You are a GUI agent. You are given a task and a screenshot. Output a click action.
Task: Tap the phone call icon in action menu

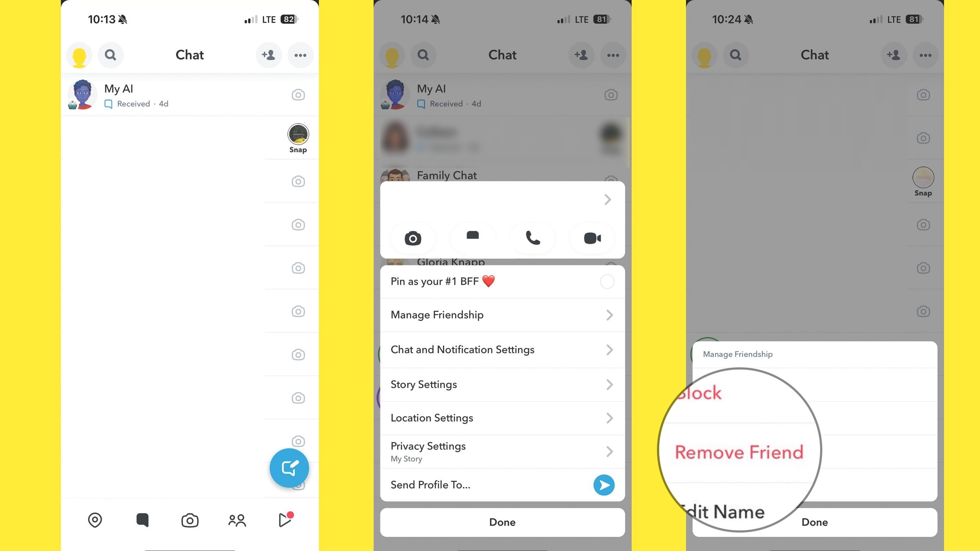pyautogui.click(x=532, y=238)
